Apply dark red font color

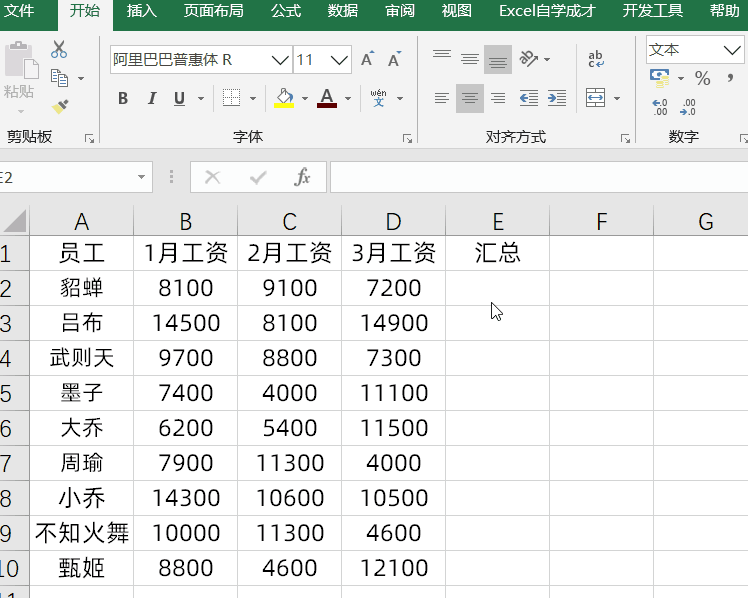click(327, 98)
